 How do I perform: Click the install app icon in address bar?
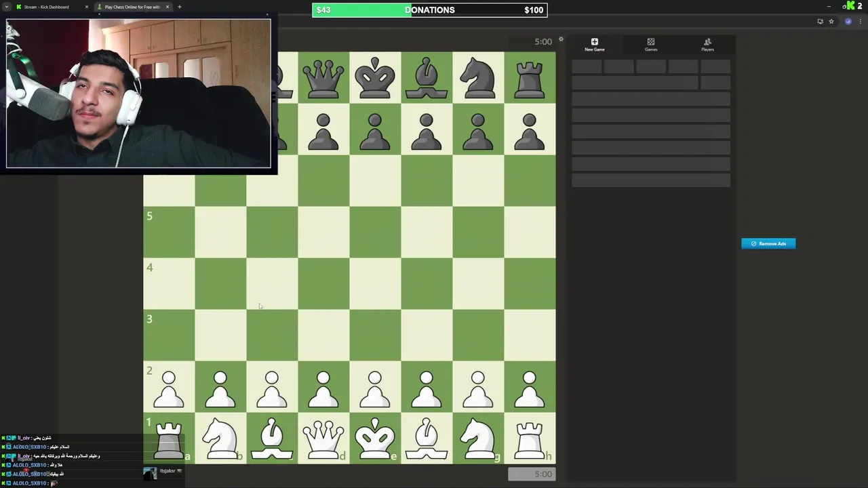coord(820,21)
